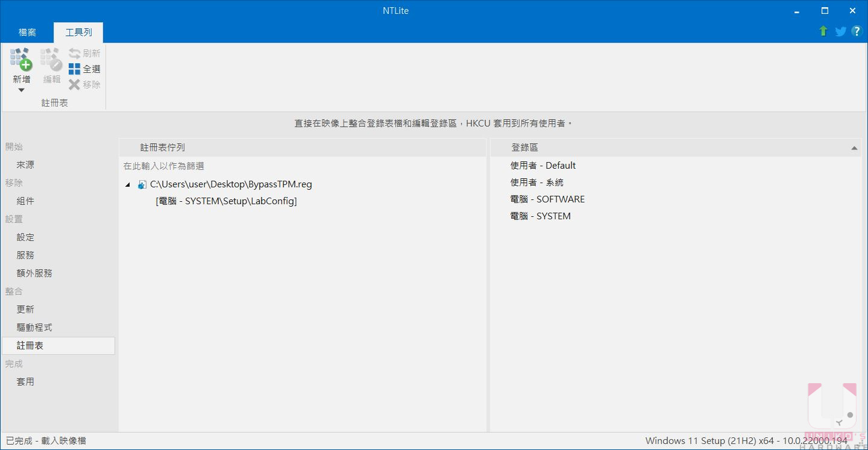Click 全選 select all button
868x450 pixels.
pos(84,69)
